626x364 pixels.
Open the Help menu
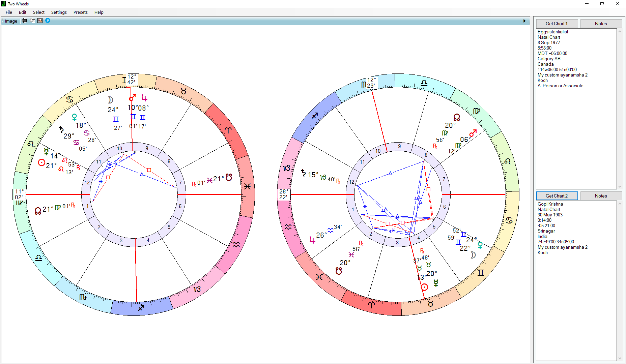(x=99, y=12)
